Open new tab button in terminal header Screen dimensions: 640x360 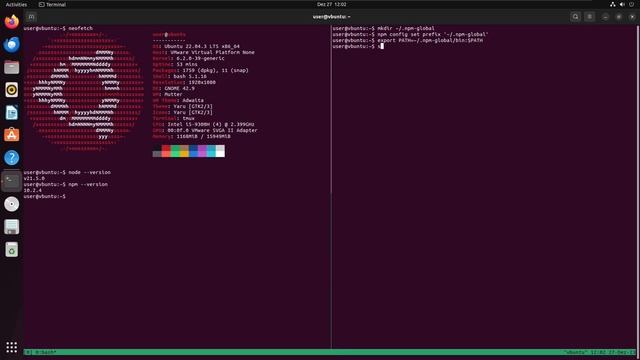31,17
